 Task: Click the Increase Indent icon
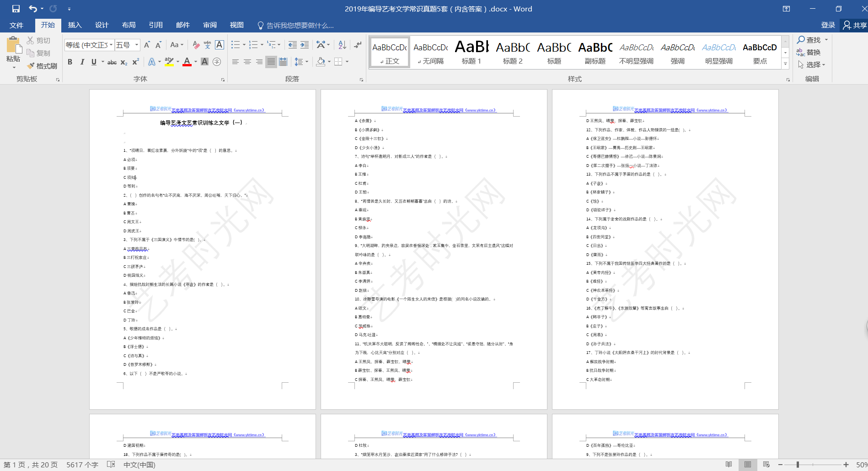[x=305, y=45]
